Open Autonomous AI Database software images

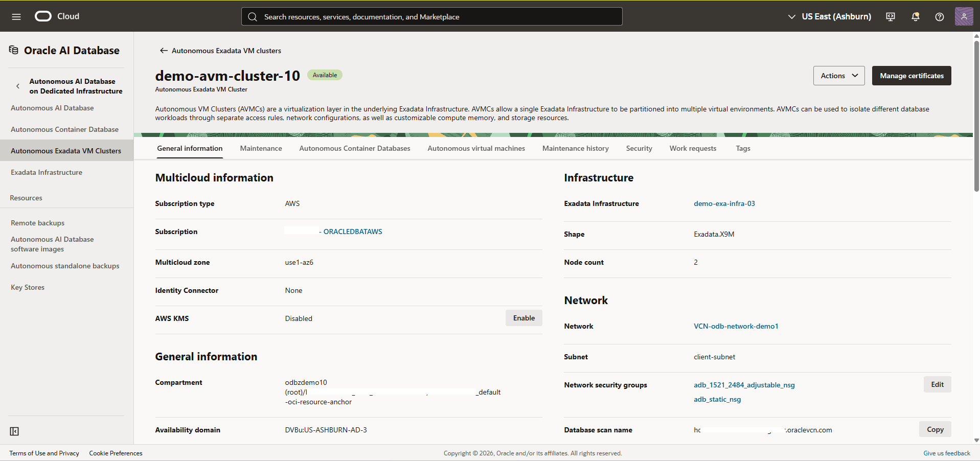coord(52,244)
